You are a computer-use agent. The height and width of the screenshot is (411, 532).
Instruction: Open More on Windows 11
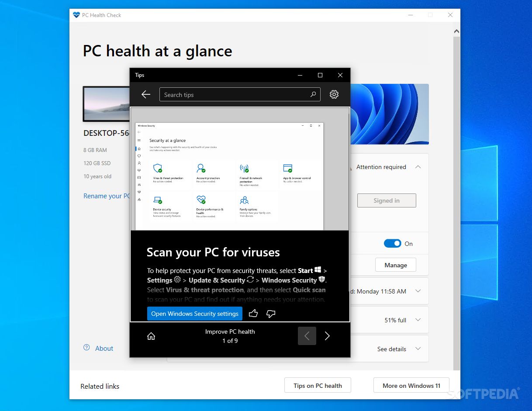[x=411, y=386]
